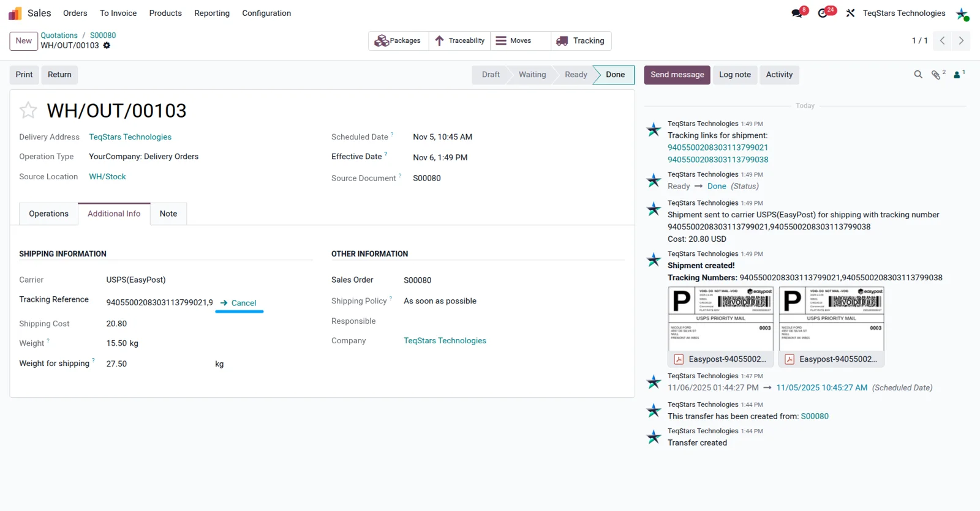980x511 pixels.
Task: Click the Tracking Reference number field
Action: pos(160,302)
